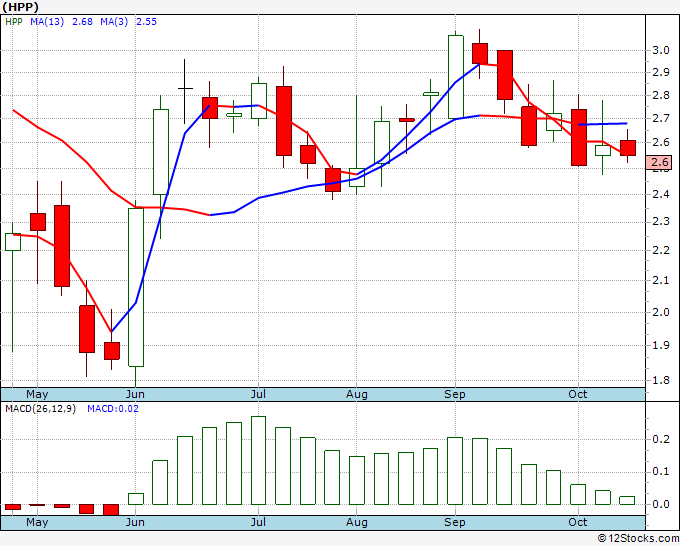680x546 pixels.
Task: Click the tallest MACD histogram bar at Jul
Action: point(258,461)
